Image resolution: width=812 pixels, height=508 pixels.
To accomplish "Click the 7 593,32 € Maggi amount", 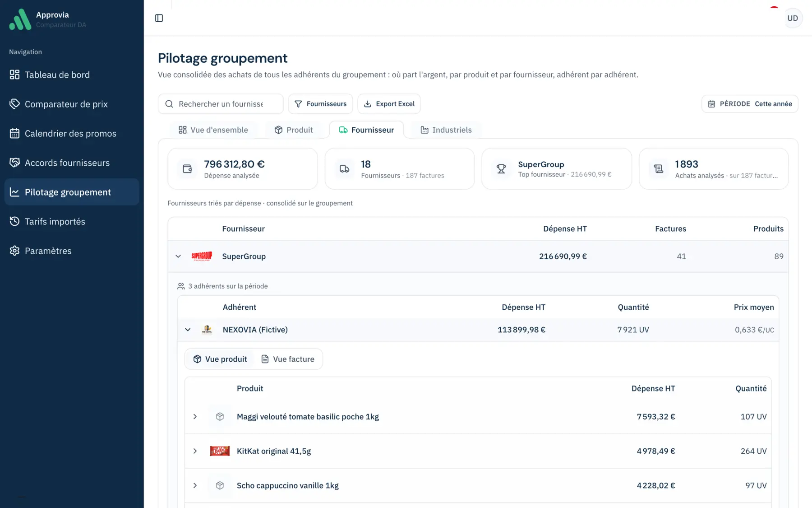I will (x=656, y=416).
